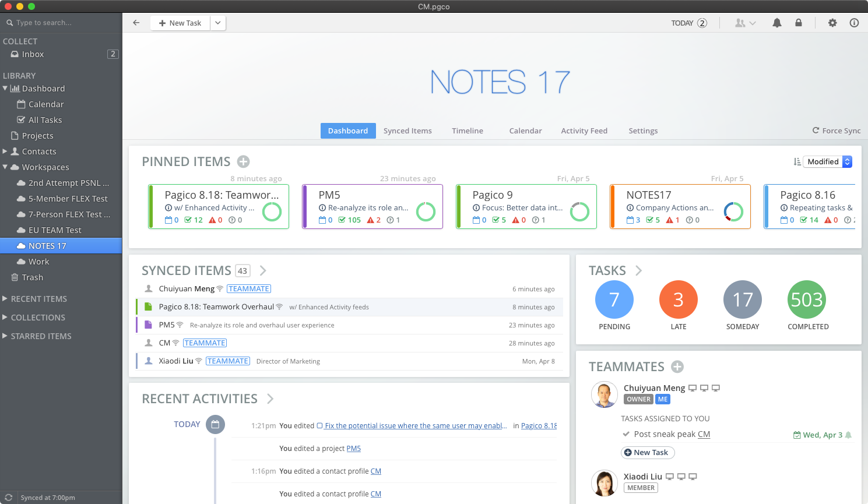The width and height of the screenshot is (868, 504).
Task: Check off Post sneak peak CM task
Action: 626,434
